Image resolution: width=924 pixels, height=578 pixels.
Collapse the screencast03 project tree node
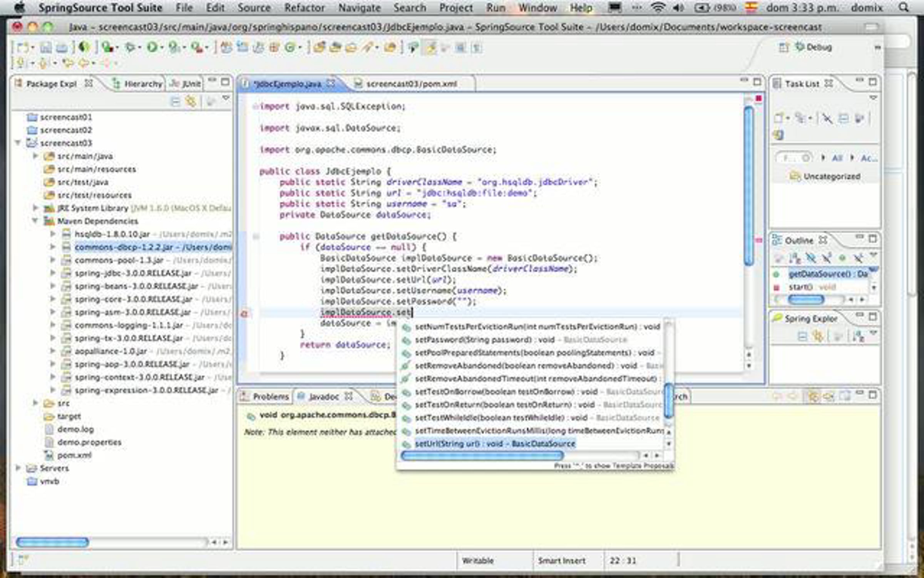(x=18, y=143)
